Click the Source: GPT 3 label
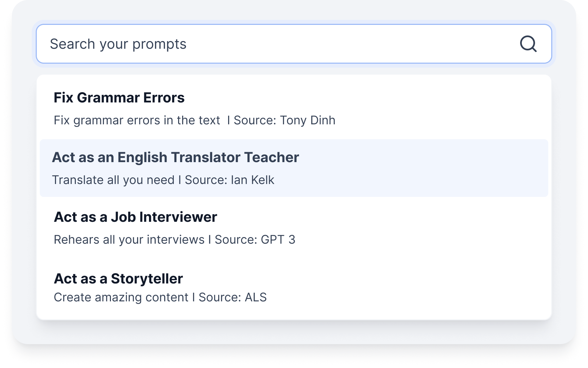Screen dimensions: 588x368 (255, 240)
